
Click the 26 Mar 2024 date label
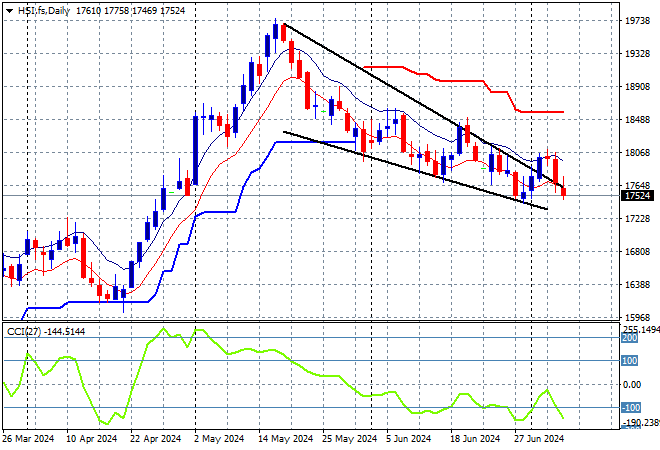(x=28, y=439)
